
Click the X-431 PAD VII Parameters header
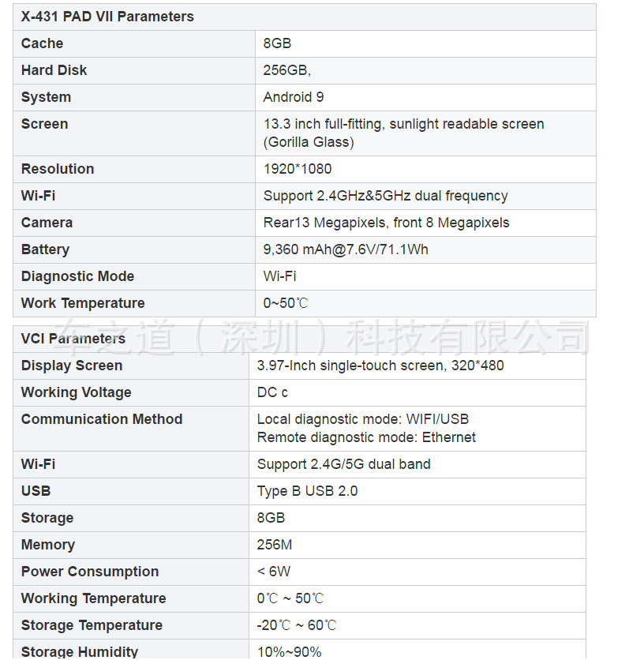click(x=107, y=17)
